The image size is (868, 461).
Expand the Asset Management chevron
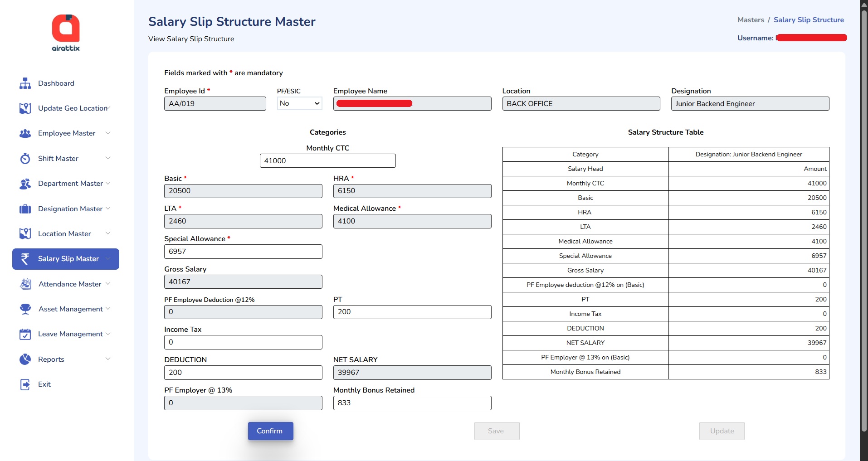[x=108, y=309]
